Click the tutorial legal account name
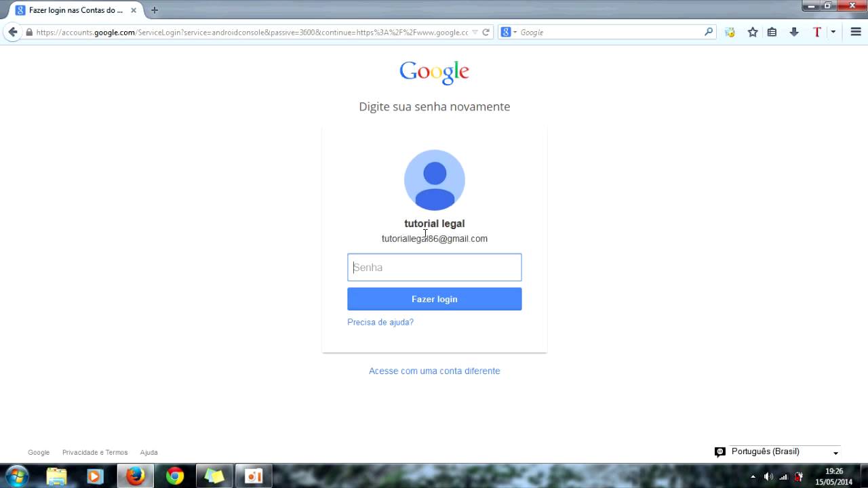868x488 pixels. pos(435,224)
